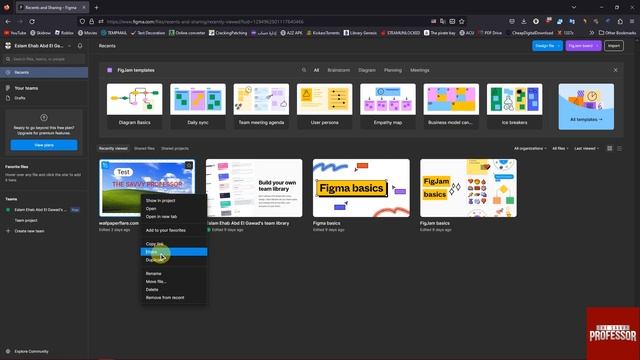Screen dimensions: 640x360
Task: Switch to Shared files tab
Action: [x=144, y=149]
